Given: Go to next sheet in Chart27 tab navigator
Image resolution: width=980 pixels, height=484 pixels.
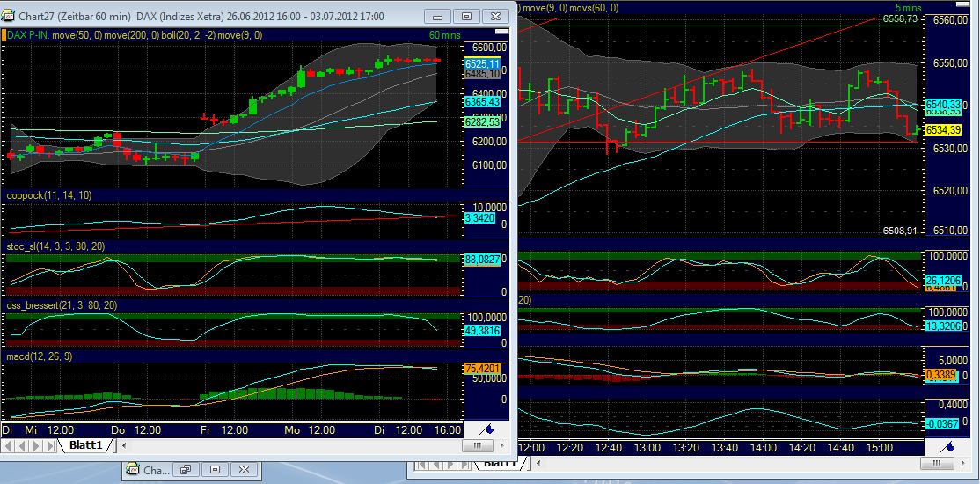Looking at the screenshot, I should (35, 446).
